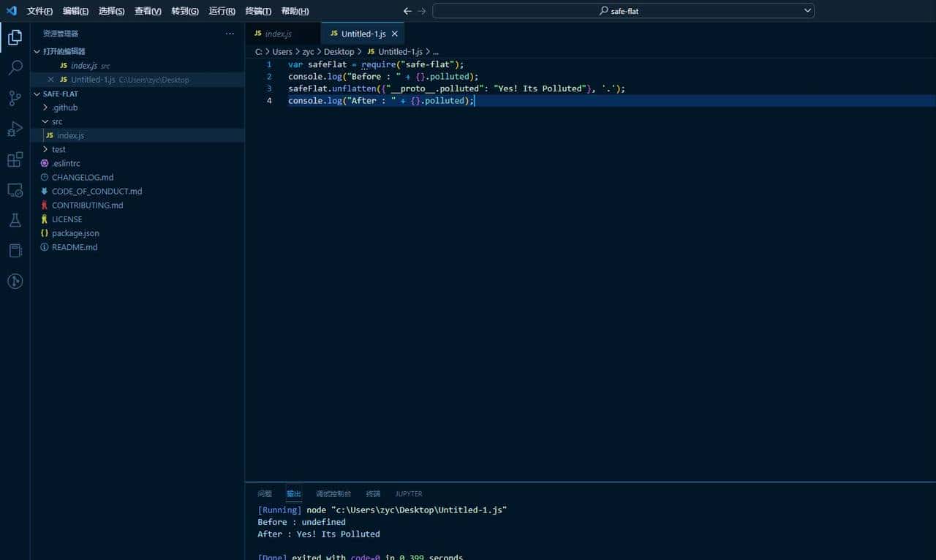Click the bottom notebook icon in activity bar
This screenshot has height=560, width=936.
pos(15,281)
